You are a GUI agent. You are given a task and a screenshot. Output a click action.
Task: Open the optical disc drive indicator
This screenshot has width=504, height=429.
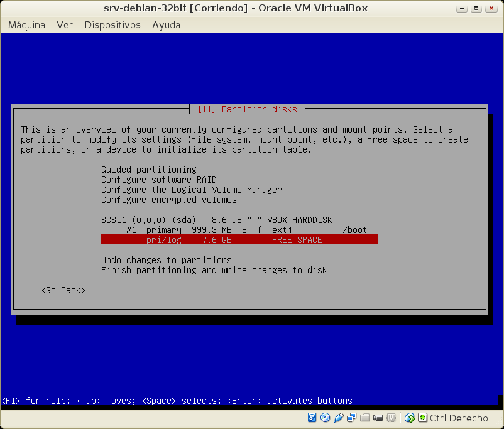[x=325, y=418]
